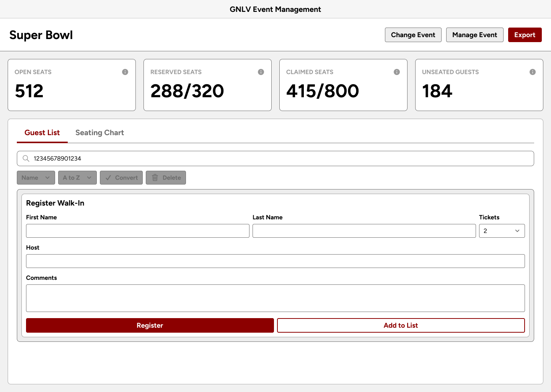
Task: Click the Claimed Seats value 415/800
Action: 323,91
